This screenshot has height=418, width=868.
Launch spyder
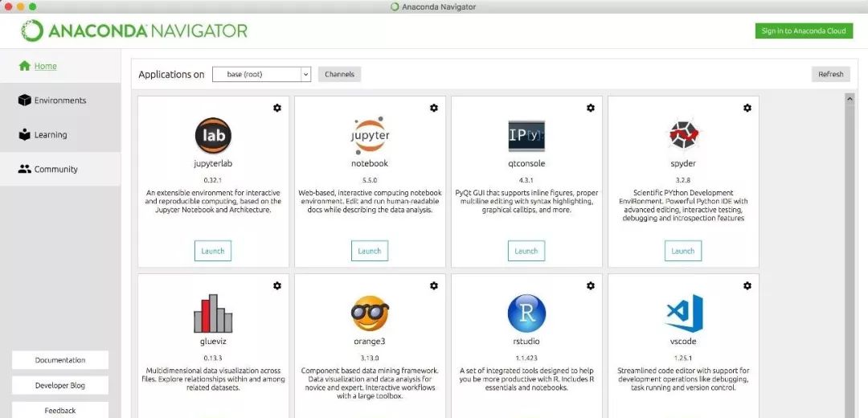click(682, 251)
